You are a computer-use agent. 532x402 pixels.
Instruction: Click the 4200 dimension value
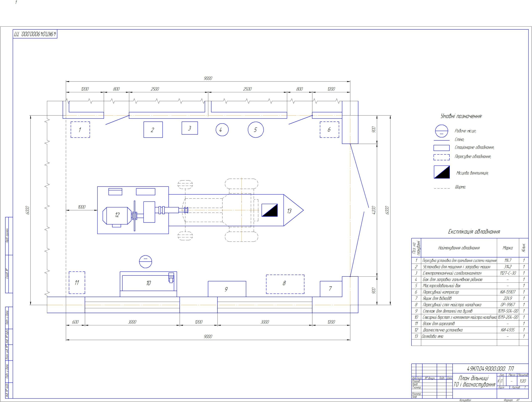coord(373,210)
